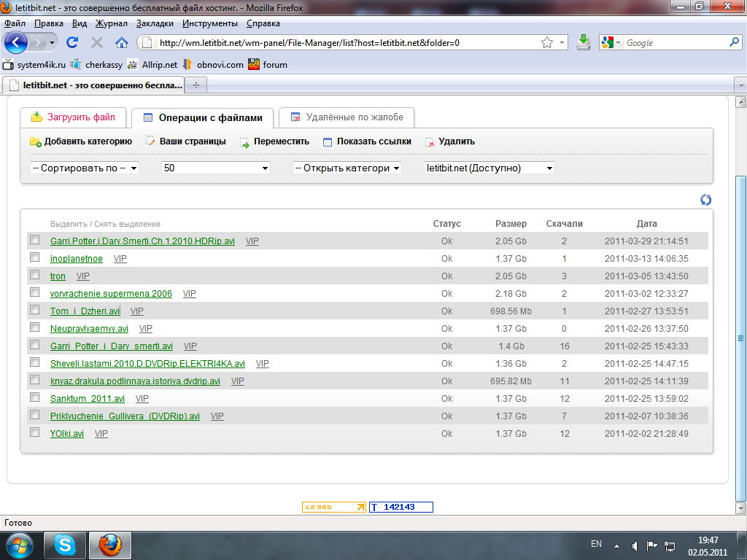Open a new tab with the plus button

(196, 85)
